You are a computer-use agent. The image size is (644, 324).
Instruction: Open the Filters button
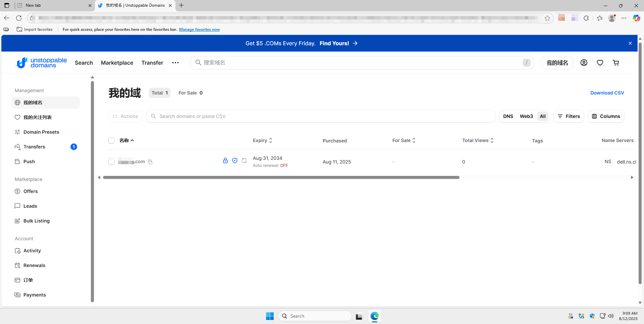(x=569, y=116)
